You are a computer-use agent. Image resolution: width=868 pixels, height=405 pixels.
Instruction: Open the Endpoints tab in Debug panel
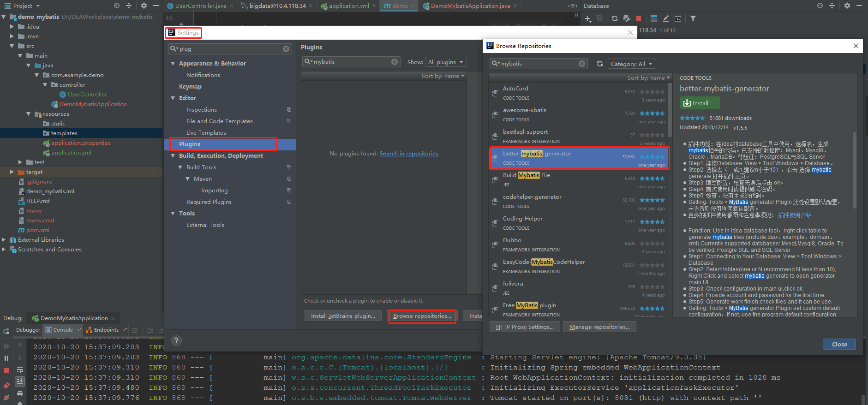pos(106,330)
